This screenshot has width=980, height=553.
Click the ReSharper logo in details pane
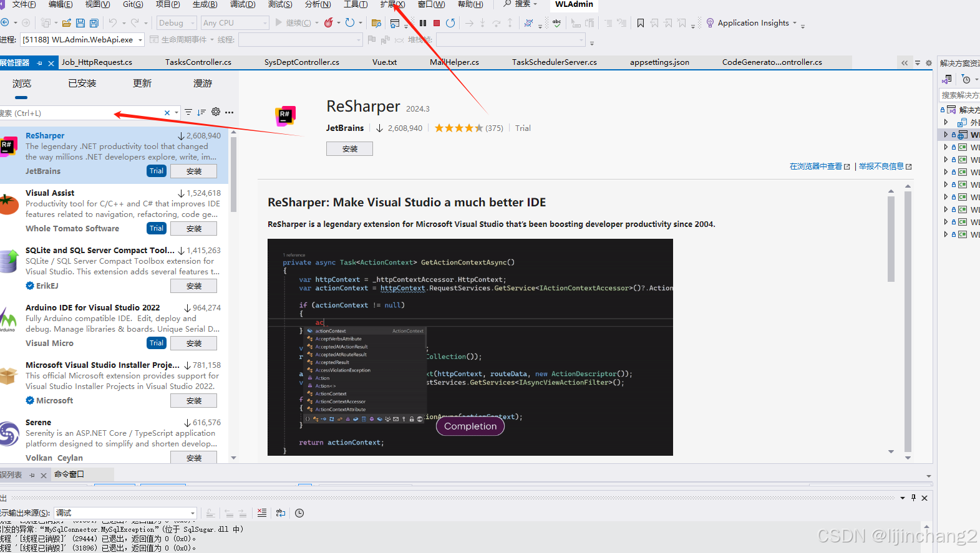[x=285, y=116]
